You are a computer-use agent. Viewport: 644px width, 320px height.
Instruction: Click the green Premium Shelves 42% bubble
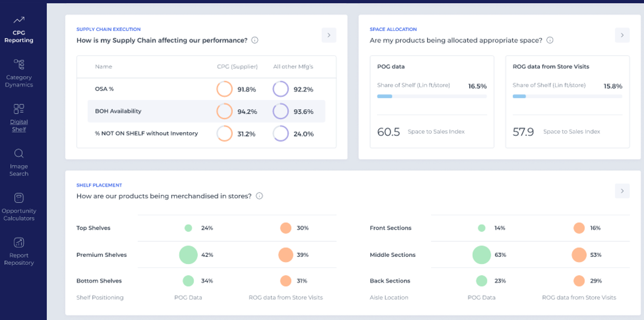[188, 255]
